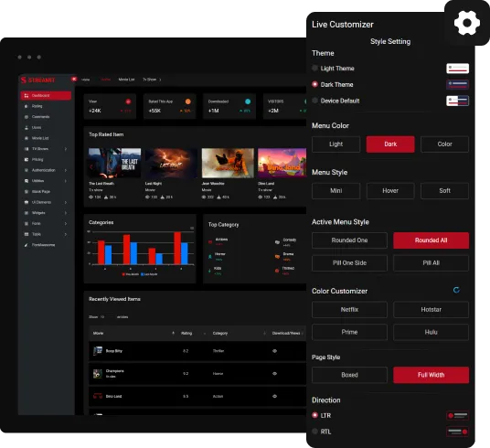Viewport: 490px width, 448px height.
Task: Open the Dino Land poster thumbnail
Action: pyautogui.click(x=282, y=163)
